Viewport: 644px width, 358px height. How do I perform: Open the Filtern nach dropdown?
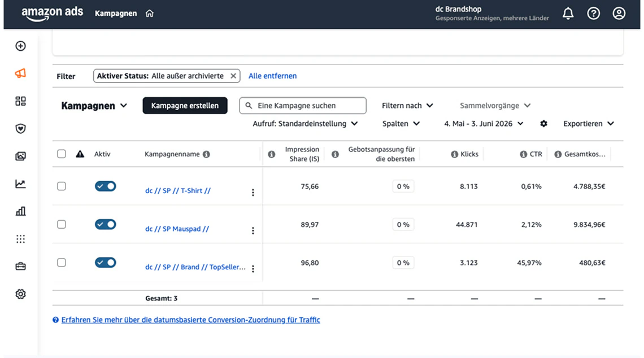point(407,106)
